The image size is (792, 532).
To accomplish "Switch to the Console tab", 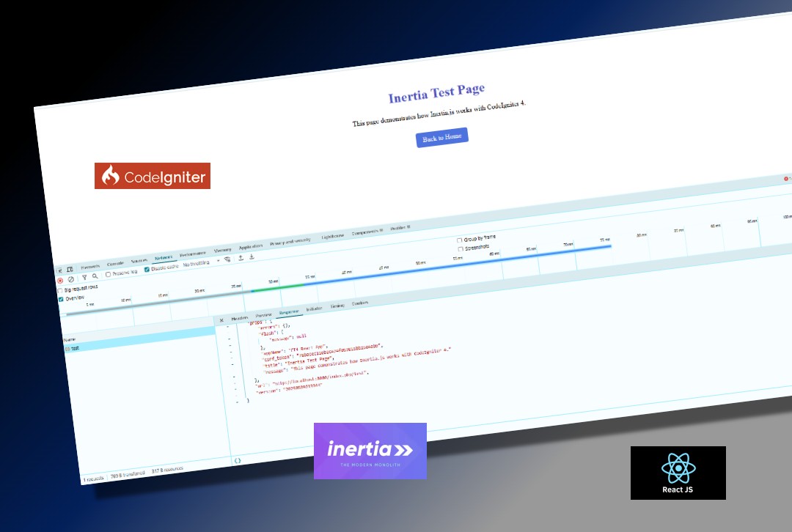I will click(x=115, y=263).
